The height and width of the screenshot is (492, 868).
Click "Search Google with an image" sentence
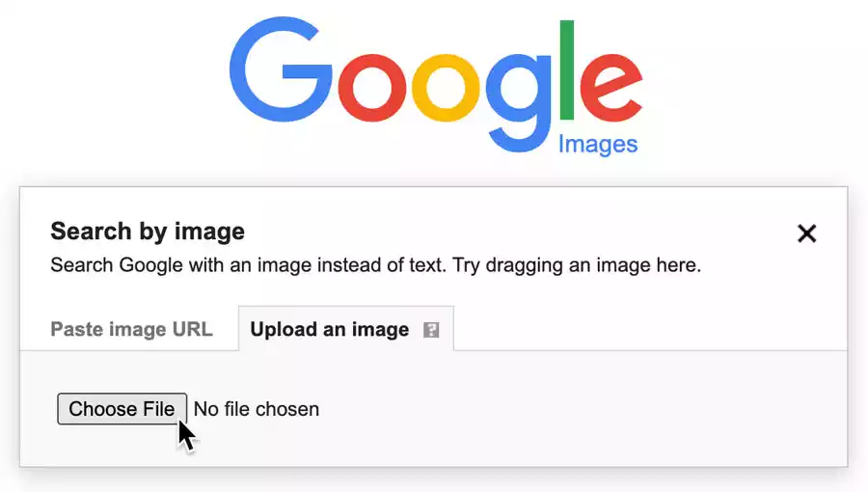coord(193,264)
